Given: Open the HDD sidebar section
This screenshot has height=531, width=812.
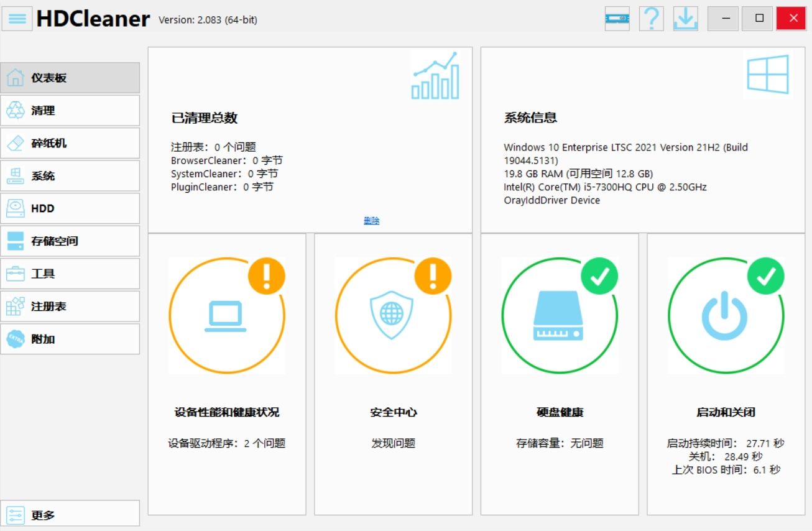Looking at the screenshot, I should click(70, 208).
